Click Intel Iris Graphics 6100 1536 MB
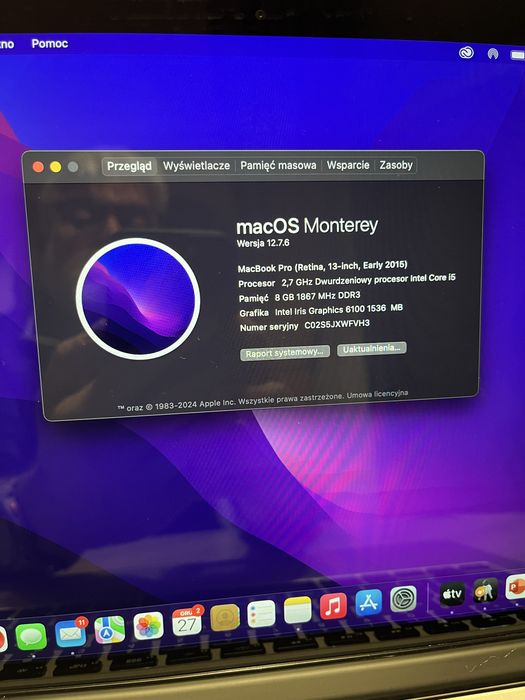Image resolution: width=525 pixels, height=700 pixels. click(x=339, y=310)
